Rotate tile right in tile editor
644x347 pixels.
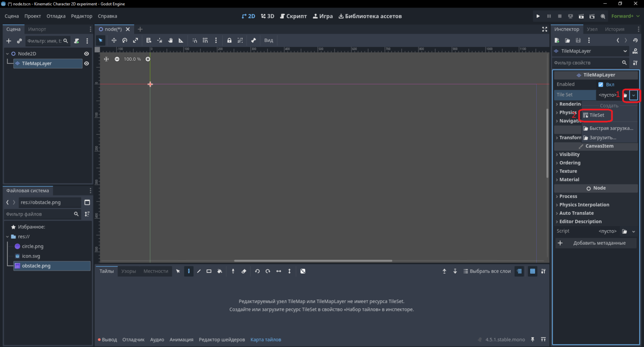coord(268,271)
